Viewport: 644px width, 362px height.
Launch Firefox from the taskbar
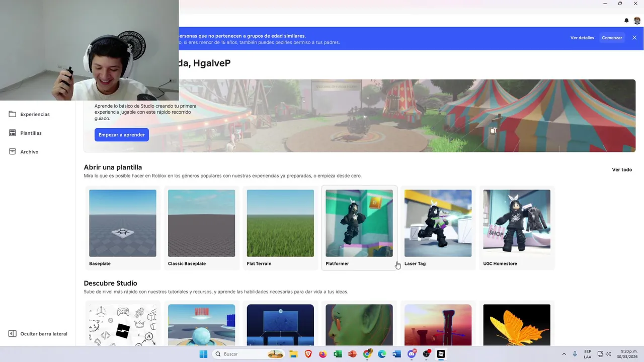pyautogui.click(x=323, y=354)
